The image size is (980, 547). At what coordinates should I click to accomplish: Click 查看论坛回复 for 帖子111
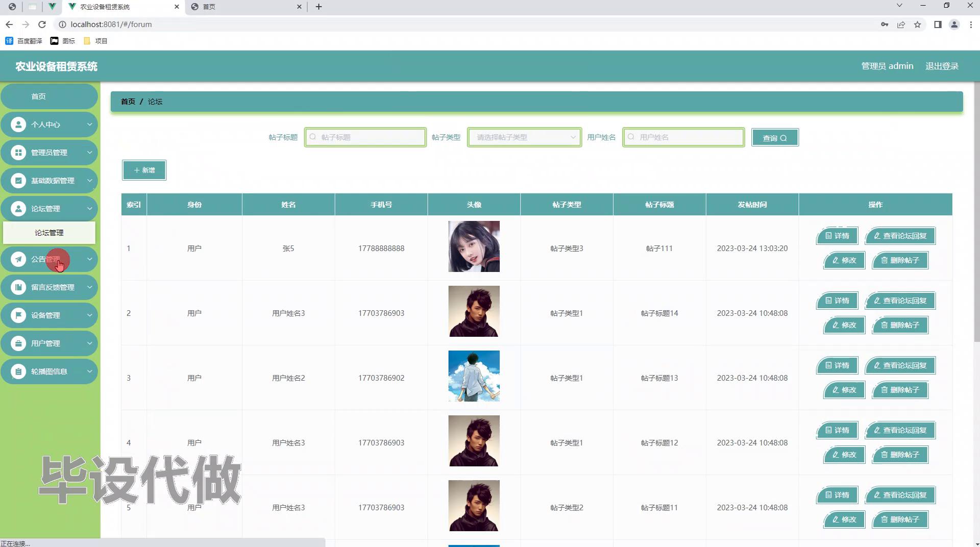click(900, 236)
